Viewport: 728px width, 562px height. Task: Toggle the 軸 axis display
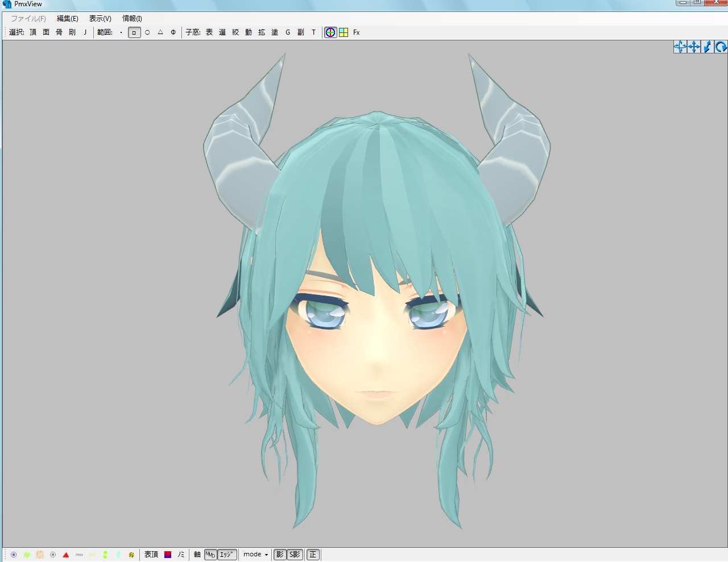pos(197,555)
